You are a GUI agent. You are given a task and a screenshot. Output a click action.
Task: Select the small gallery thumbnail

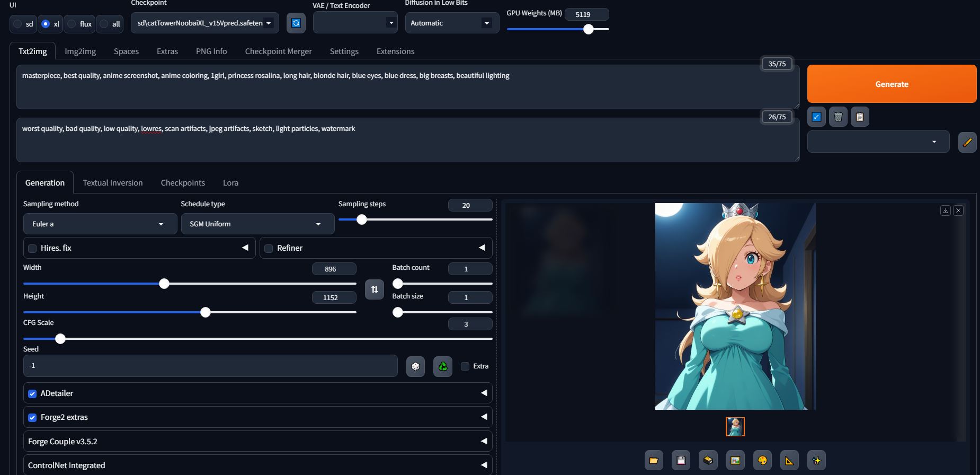[x=735, y=427]
